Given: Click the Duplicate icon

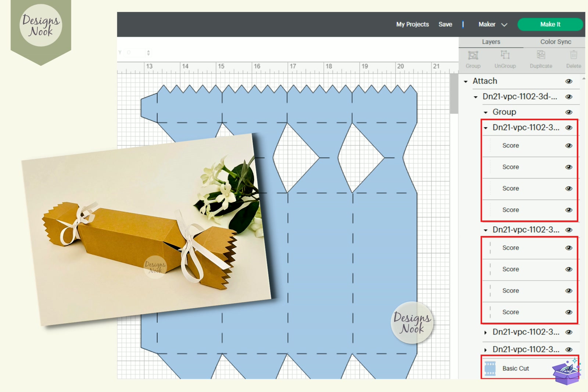Looking at the screenshot, I should click(x=541, y=55).
